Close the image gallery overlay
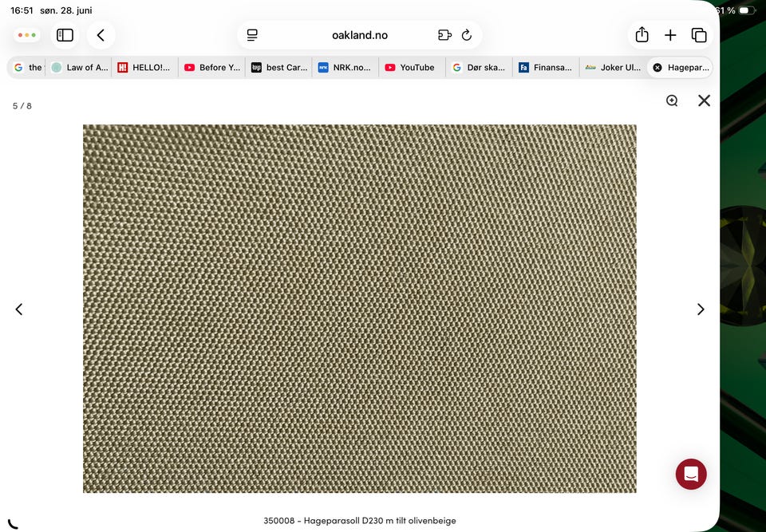This screenshot has height=532, width=766. pos(704,100)
